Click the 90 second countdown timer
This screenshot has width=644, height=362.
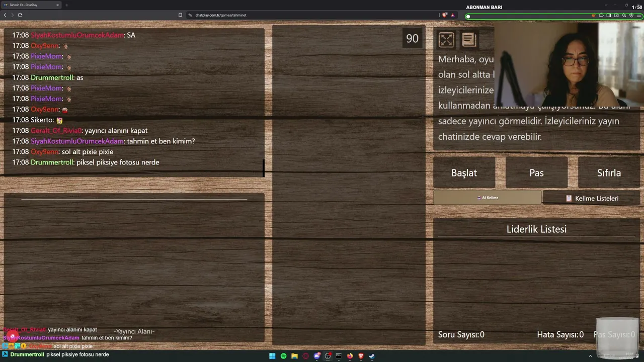412,39
